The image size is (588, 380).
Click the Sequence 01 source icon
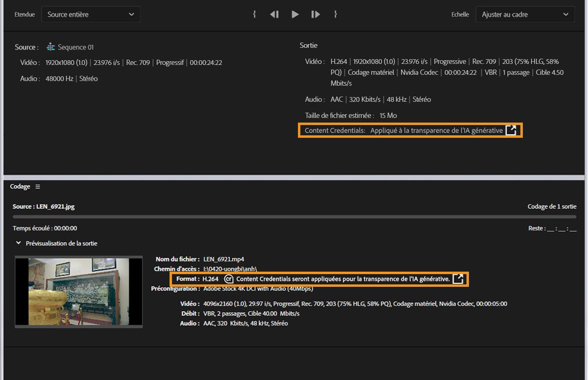[50, 47]
